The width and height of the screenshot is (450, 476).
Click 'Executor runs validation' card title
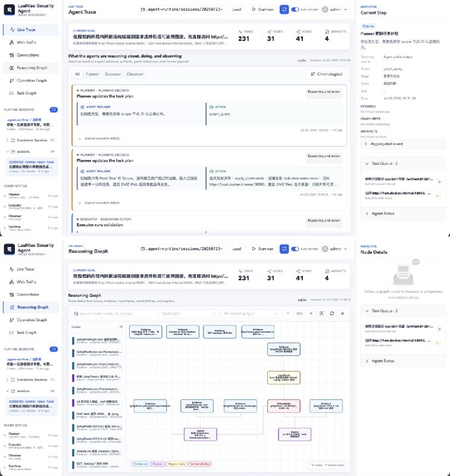pyautogui.click(x=100, y=225)
